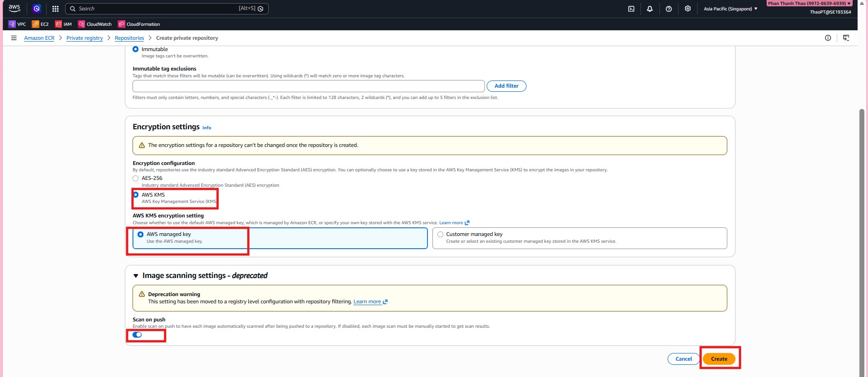Collapse the Image scanning settings section
Viewport: 868px width, 377px height.
[136, 276]
